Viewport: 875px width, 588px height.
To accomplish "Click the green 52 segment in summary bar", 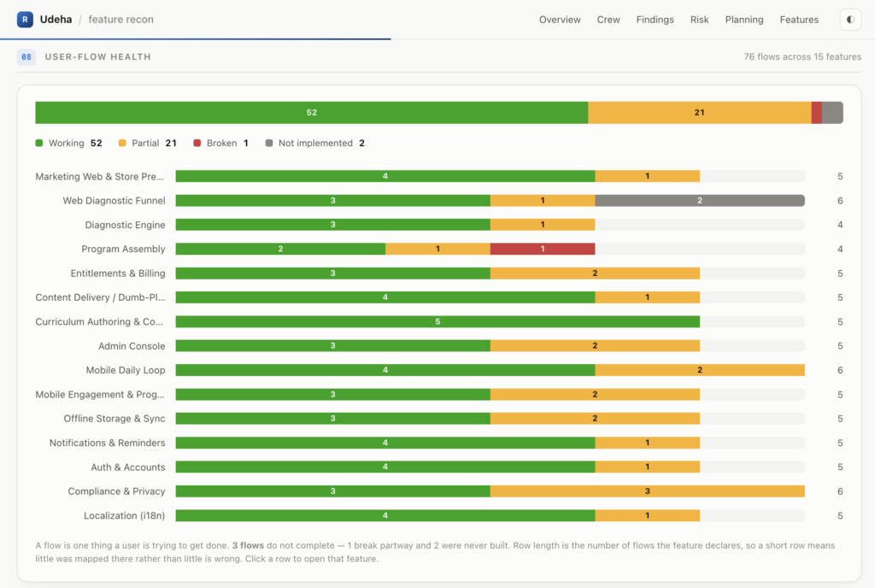I will pos(311,113).
